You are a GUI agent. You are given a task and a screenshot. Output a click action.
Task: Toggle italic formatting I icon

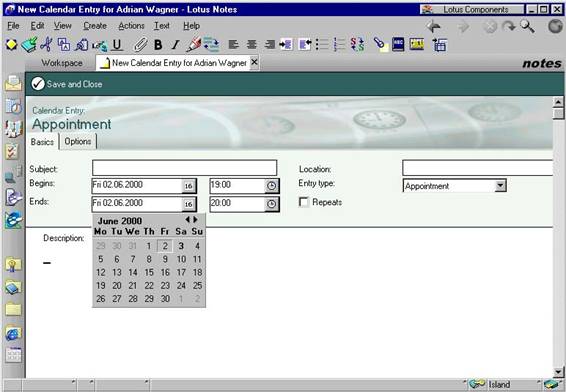pyautogui.click(x=175, y=45)
